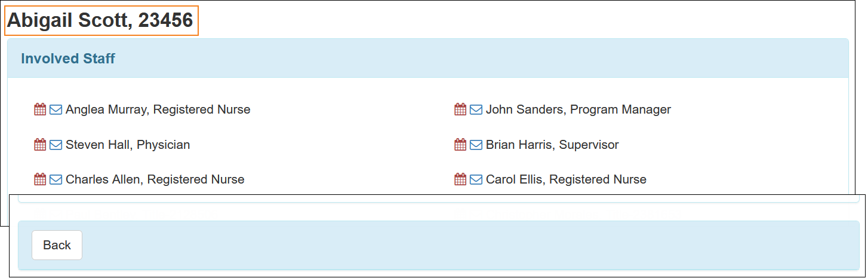
Task: Click the Abigail Scott, 23456 title
Action: (100, 20)
